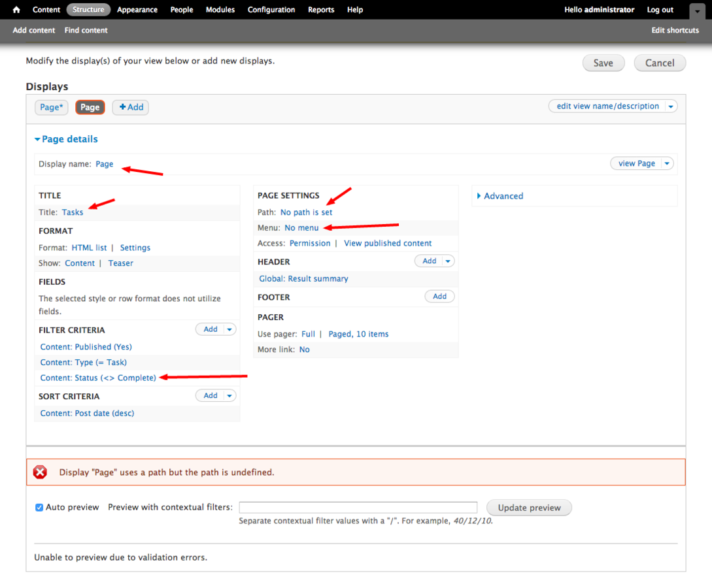712x588 pixels.
Task: Open edit view name/description dropdown arrow
Action: [671, 106]
